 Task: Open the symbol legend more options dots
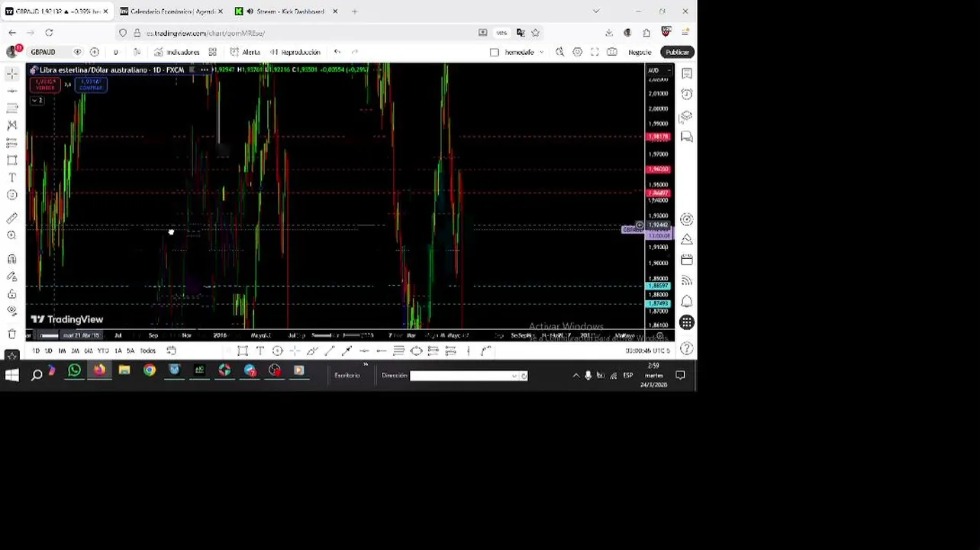[x=204, y=70]
